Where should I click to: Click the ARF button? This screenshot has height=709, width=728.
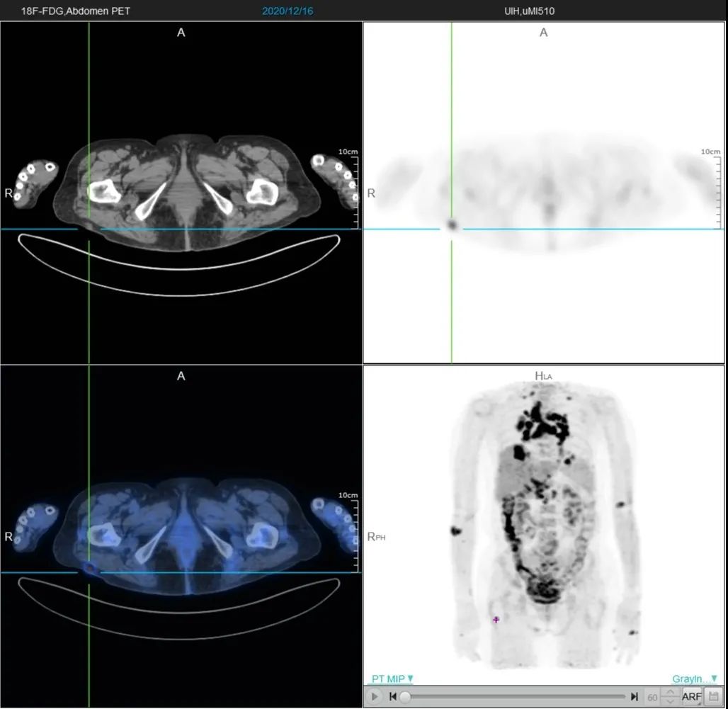(691, 697)
